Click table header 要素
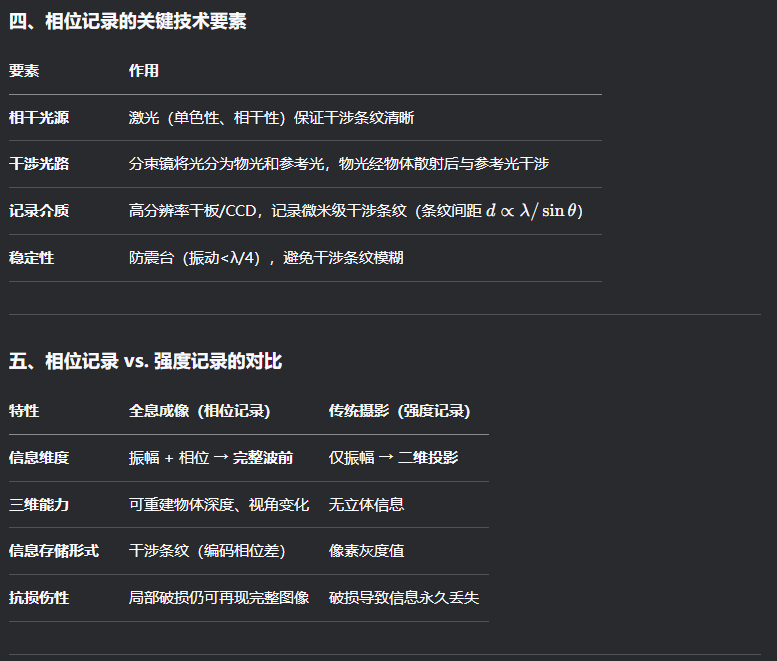Screen dimensions: 777x661 point(24,71)
